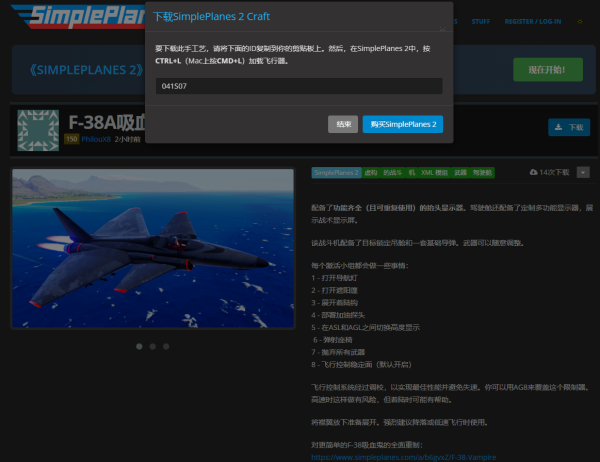Click the 的战斗 tag
This screenshot has width=600, height=462.
[393, 173]
